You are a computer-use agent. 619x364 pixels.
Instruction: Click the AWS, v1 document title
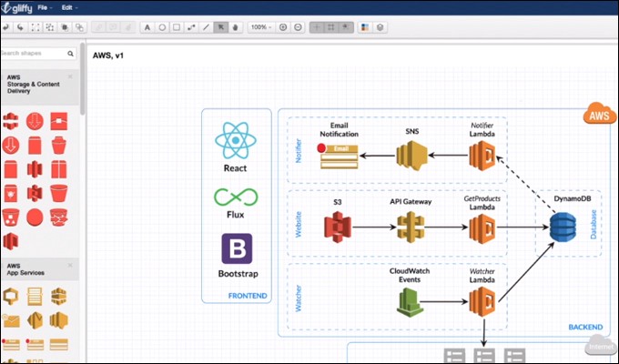(x=108, y=56)
